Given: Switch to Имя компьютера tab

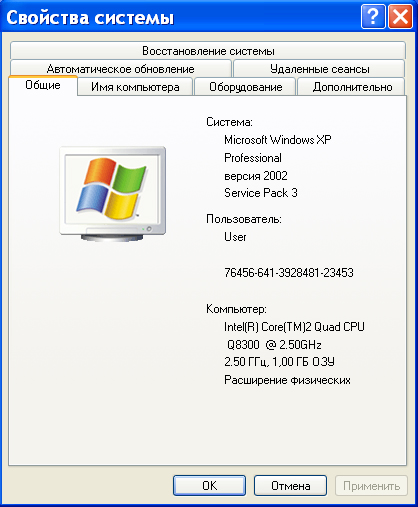Looking at the screenshot, I should click(135, 87).
